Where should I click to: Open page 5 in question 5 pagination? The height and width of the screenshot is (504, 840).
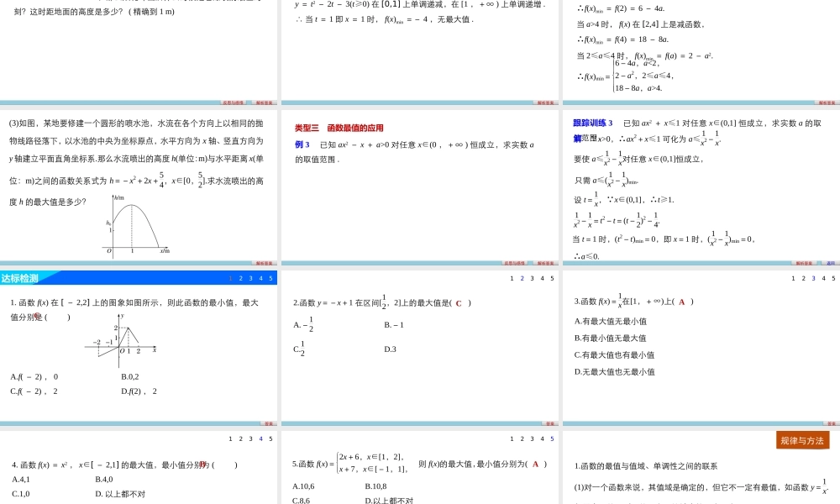[553, 438]
